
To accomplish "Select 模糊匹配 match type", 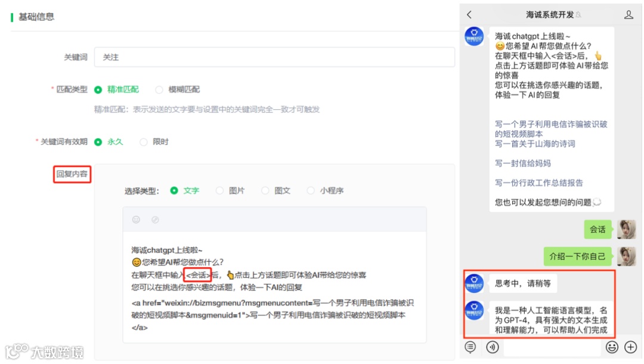I will [x=178, y=90].
